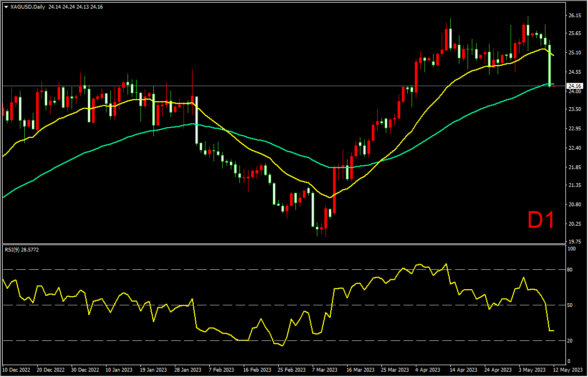Open the chart menu triangle beside XAGUSD,Daily
The image size is (588, 377).
click(x=6, y=7)
